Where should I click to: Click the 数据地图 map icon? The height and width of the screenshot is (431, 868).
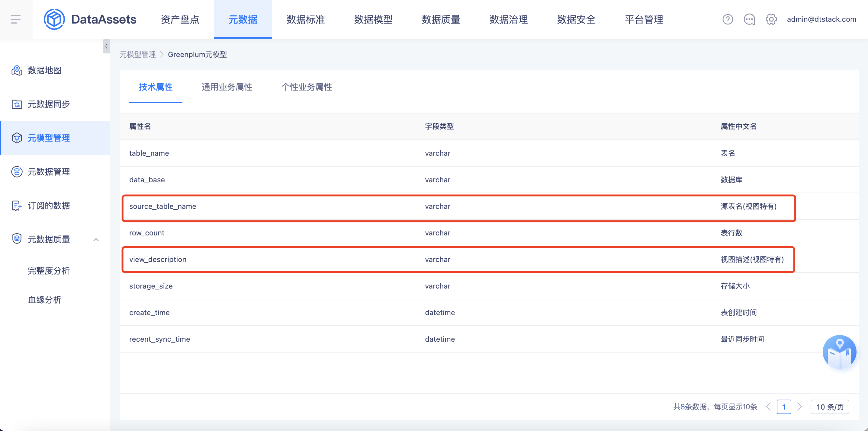coord(17,70)
